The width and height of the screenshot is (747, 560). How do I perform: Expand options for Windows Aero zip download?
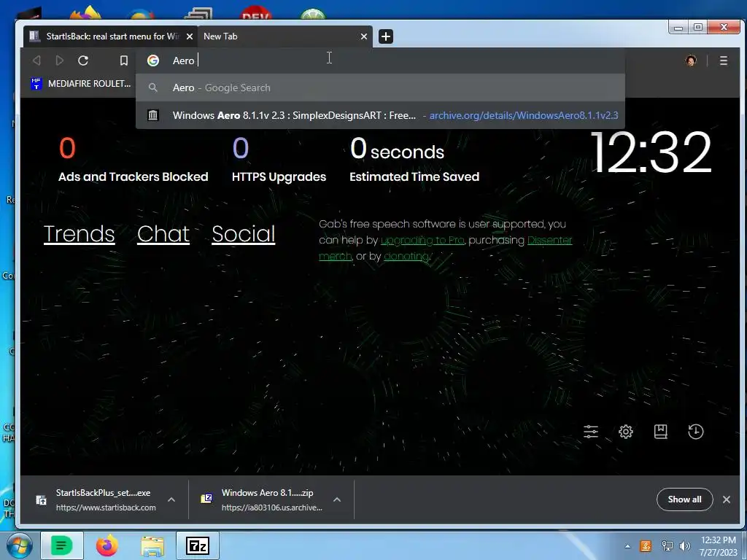337,499
